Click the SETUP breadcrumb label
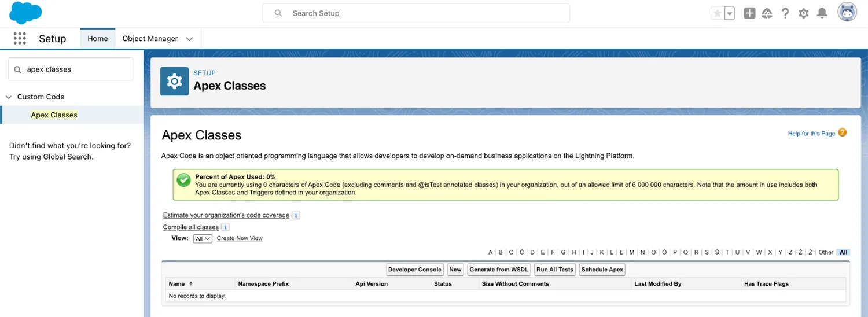 pos(205,73)
